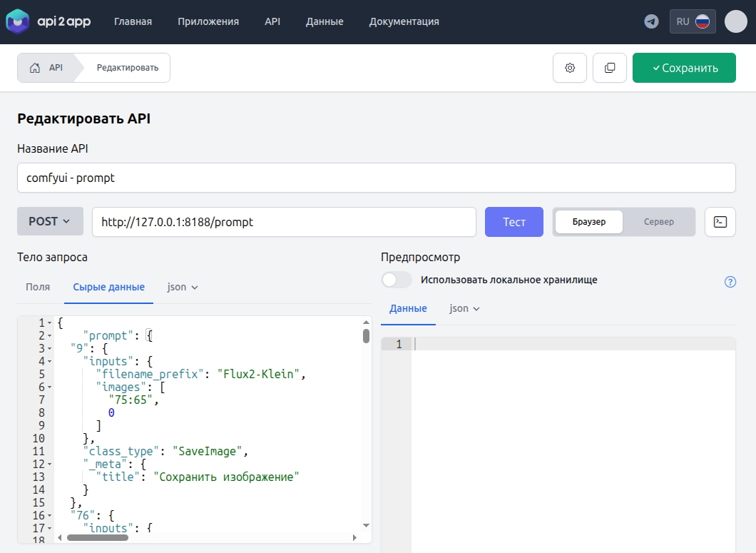Toggle use local storage switch
Image resolution: width=756 pixels, height=553 pixels.
pyautogui.click(x=397, y=280)
